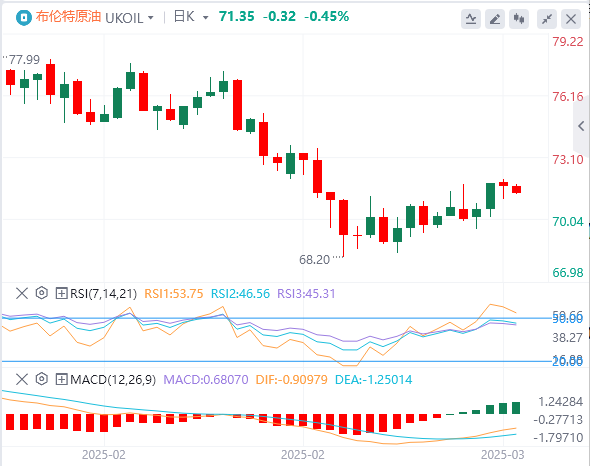Screen dimensions: 590x466
Task: Select the DIF:-0.90979 value
Action: click(x=292, y=379)
